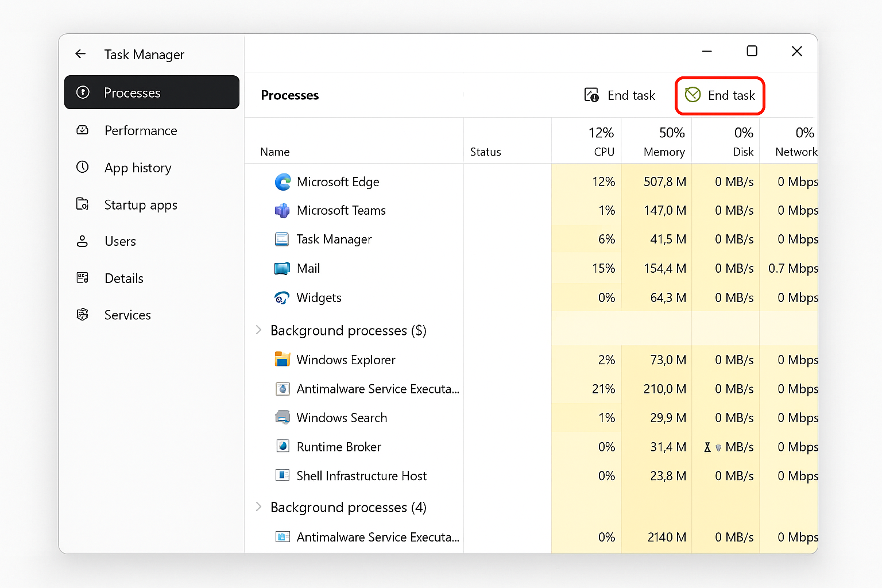Sort by the Network column header
This screenshot has height=588, width=882.
[x=796, y=141]
